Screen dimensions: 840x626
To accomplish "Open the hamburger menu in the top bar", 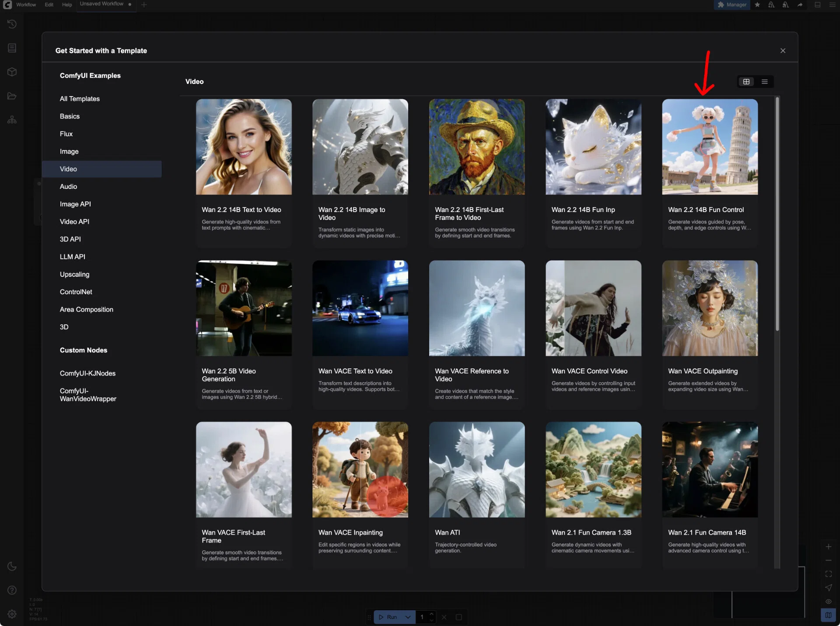I will tap(832, 5).
